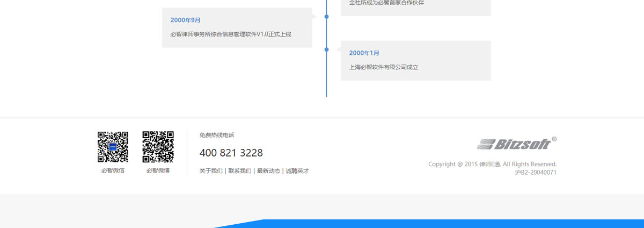Click the 必智微博 QR code

point(158,147)
